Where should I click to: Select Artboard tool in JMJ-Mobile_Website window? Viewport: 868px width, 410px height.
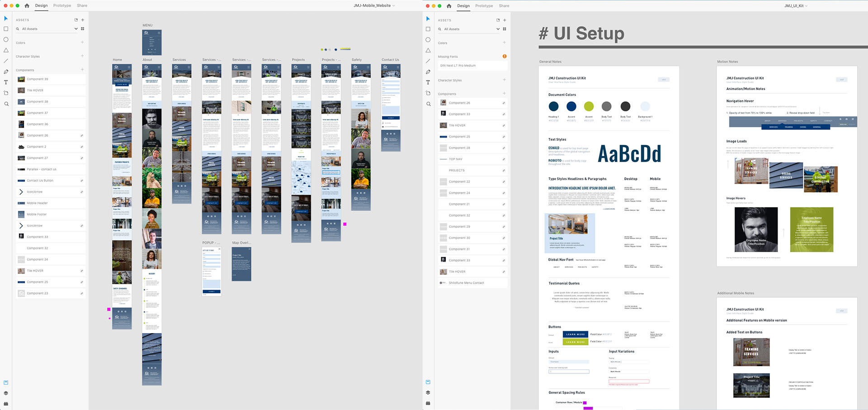pyautogui.click(x=6, y=93)
